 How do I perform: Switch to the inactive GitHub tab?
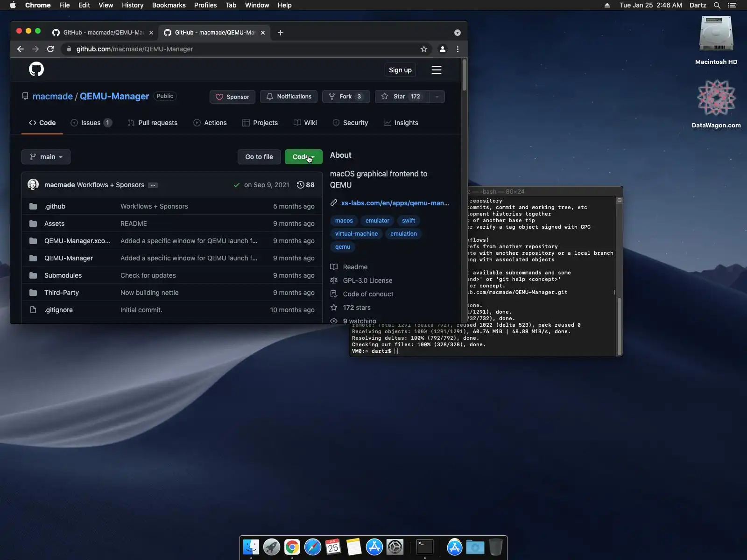(103, 33)
